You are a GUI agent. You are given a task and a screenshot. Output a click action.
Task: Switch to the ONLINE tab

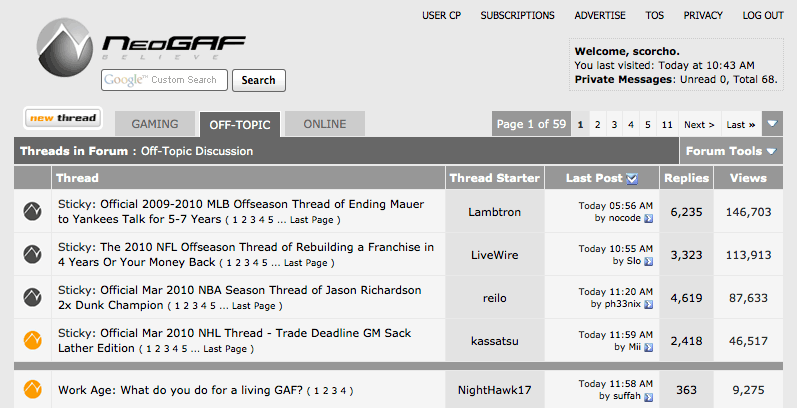(x=325, y=124)
